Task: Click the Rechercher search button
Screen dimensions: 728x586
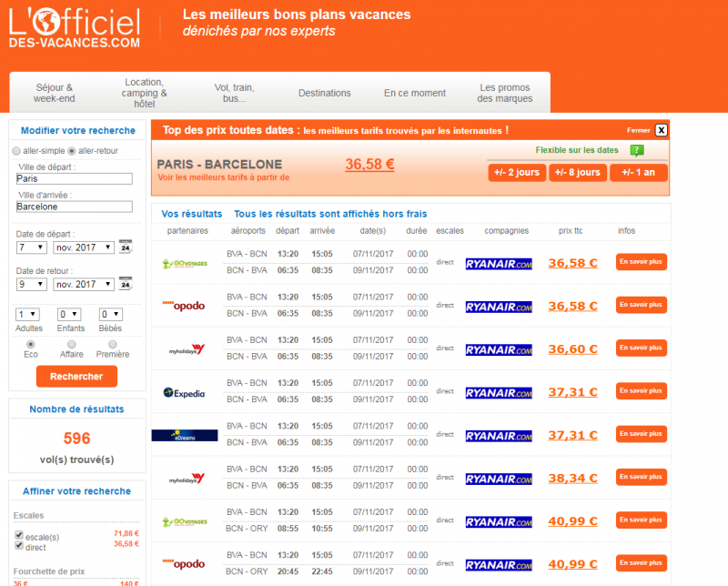Action: pos(76,376)
